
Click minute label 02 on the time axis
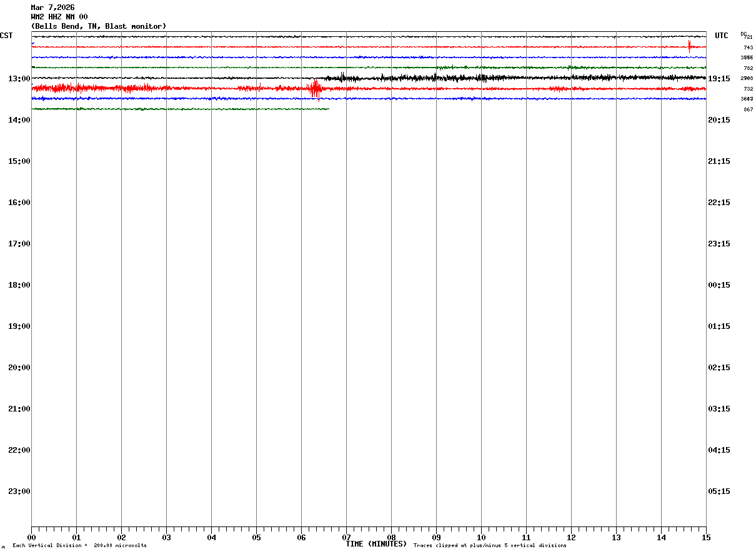[121, 538]
